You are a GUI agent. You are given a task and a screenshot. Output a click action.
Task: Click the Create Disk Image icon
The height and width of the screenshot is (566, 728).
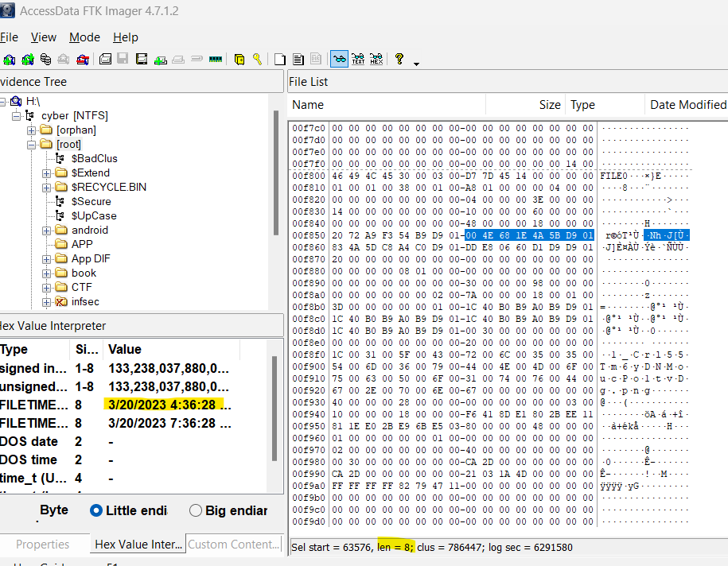[105, 60]
